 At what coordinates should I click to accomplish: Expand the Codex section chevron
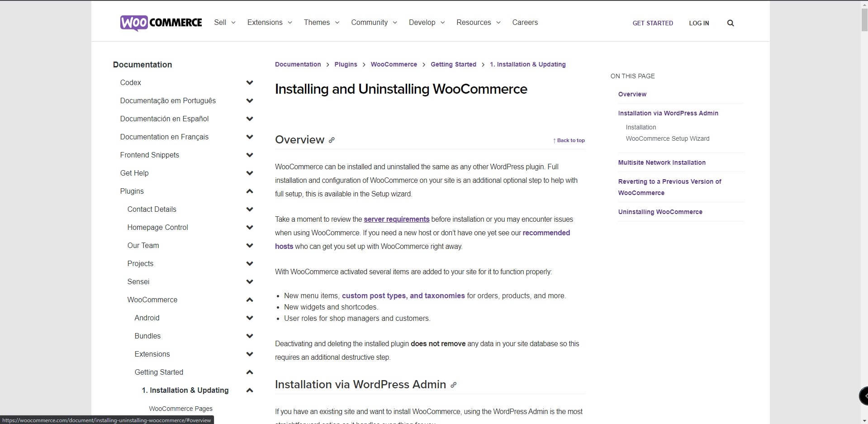pos(250,83)
